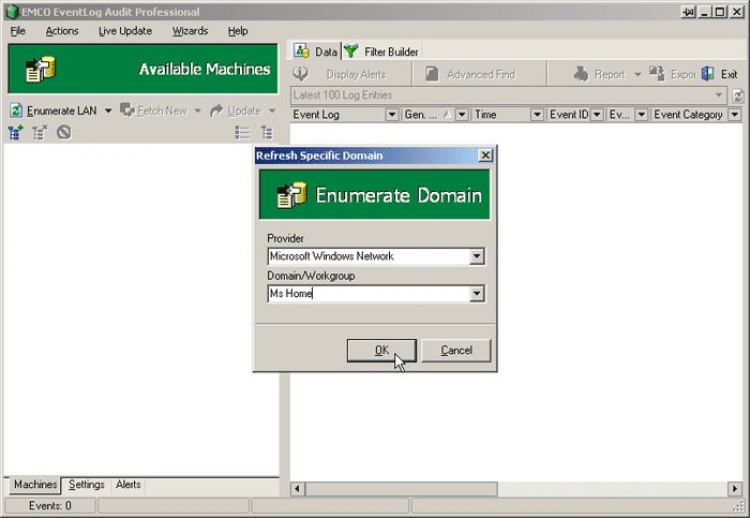Click the Fetch New toolbar button

pyautogui.click(x=153, y=111)
